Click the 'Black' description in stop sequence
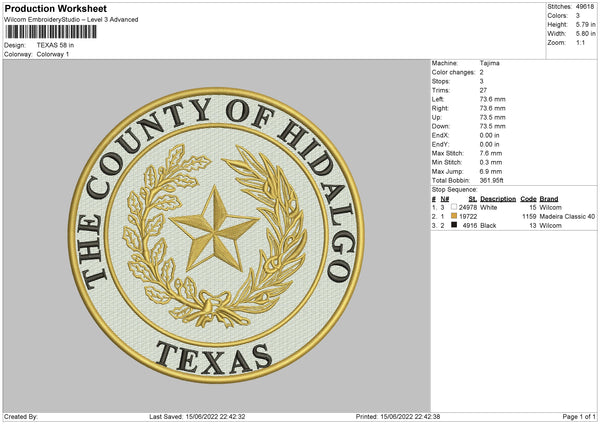 [x=488, y=225]
